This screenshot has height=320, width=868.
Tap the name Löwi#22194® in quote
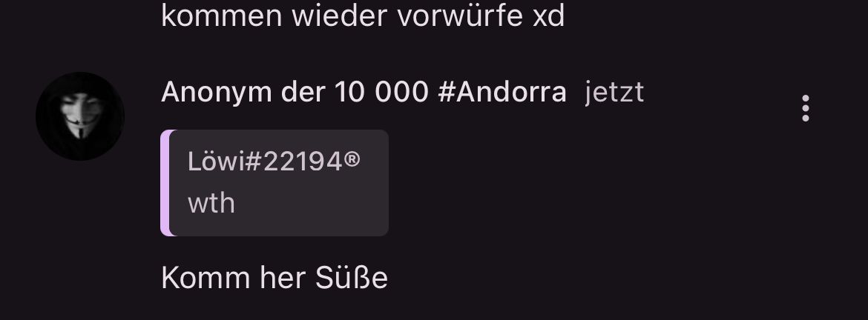[274, 162]
